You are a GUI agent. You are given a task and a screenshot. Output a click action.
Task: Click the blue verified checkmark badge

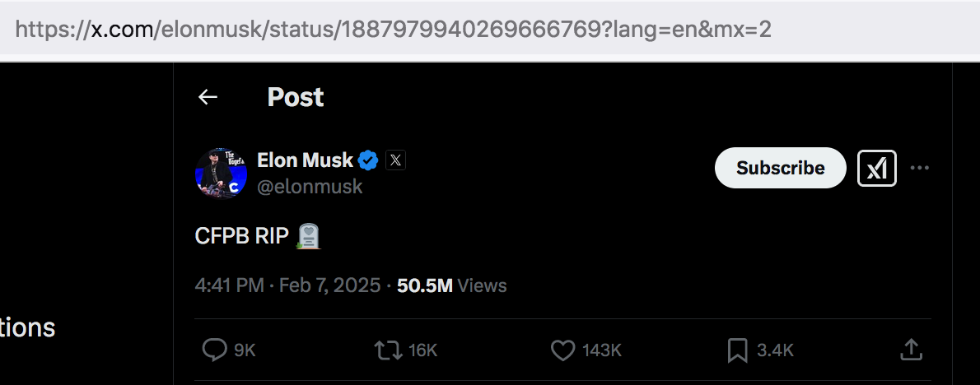pos(367,160)
